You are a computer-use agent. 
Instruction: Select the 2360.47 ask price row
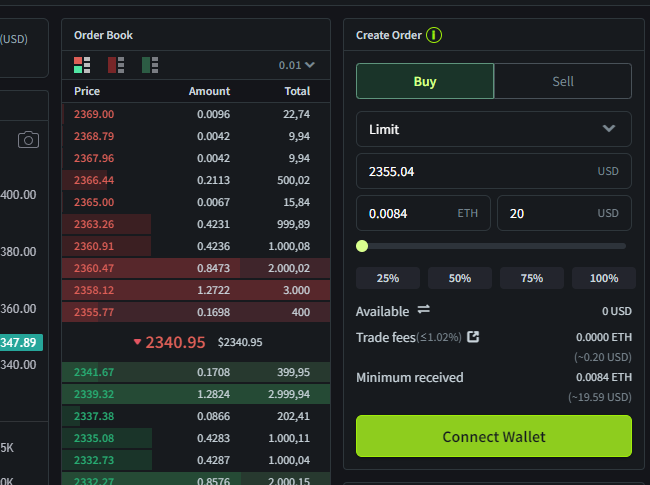[x=196, y=268]
